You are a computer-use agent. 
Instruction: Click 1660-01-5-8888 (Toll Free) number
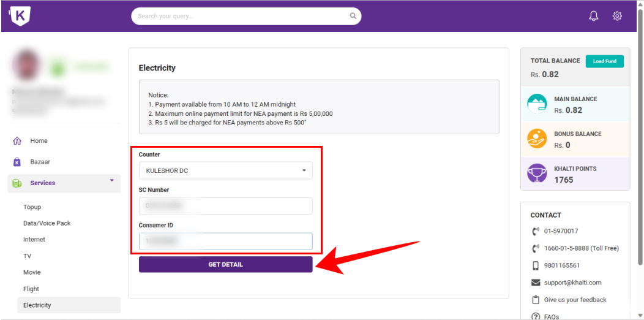click(581, 248)
